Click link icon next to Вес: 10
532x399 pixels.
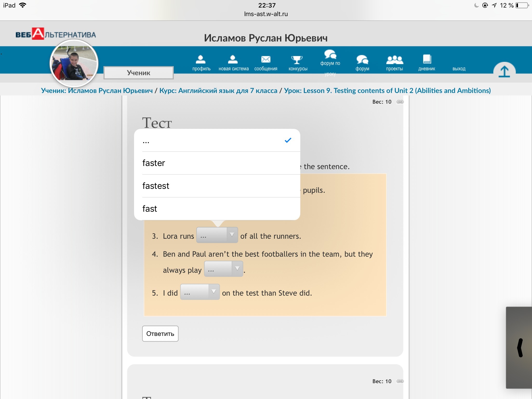coord(400,102)
